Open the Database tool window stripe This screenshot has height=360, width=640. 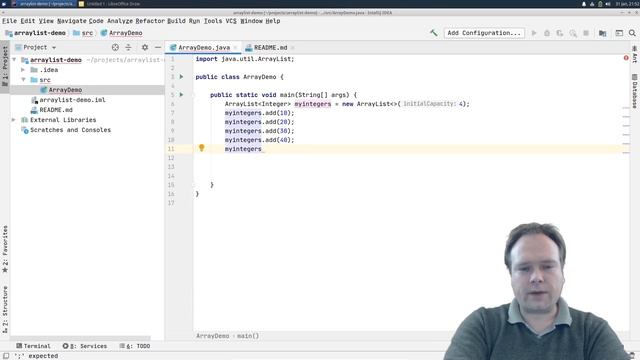pos(635,91)
